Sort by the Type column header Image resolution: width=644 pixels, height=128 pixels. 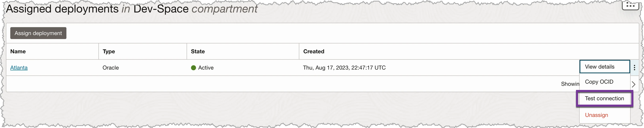coord(109,51)
